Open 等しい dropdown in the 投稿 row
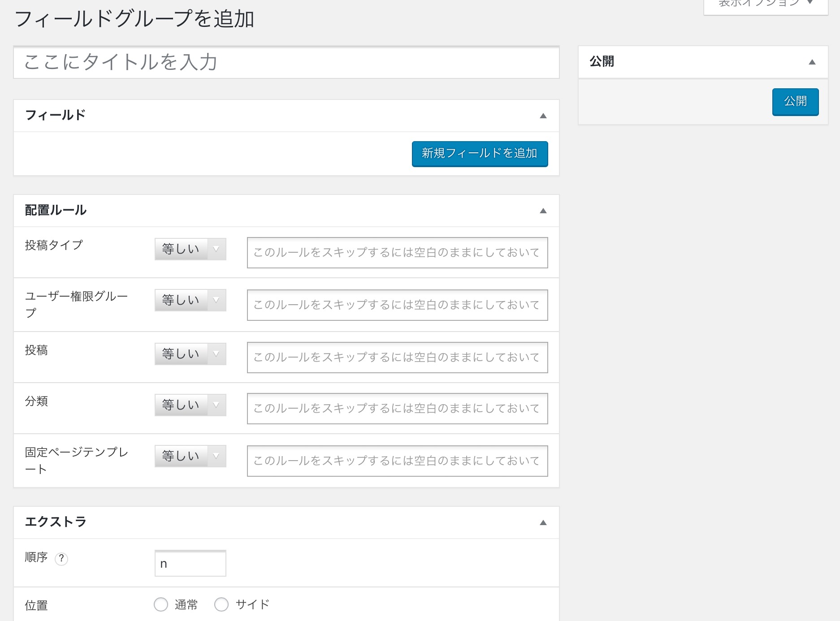 (191, 354)
